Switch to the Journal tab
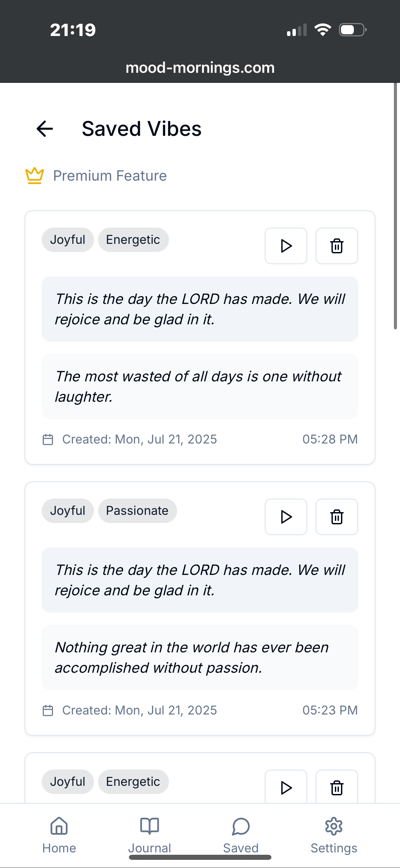Viewport: 400px width, 868px height. [150, 835]
